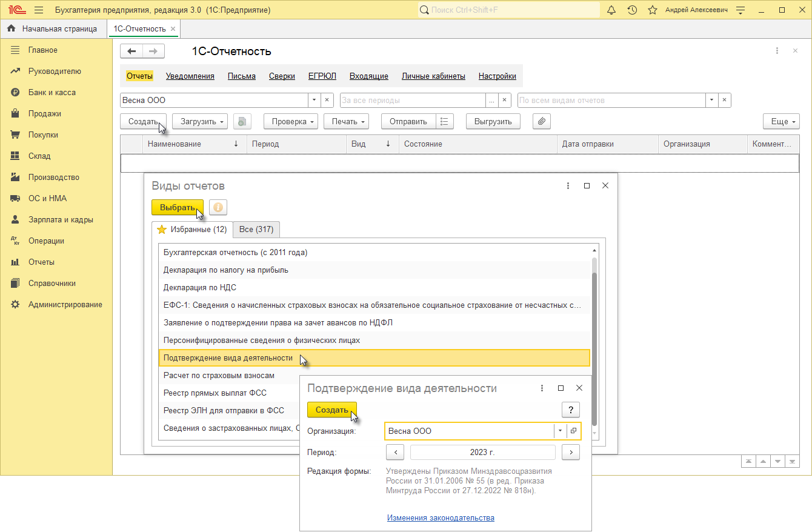The width and height of the screenshot is (812, 532).
Task: Click the list icon next to Отправить
Action: (x=445, y=122)
